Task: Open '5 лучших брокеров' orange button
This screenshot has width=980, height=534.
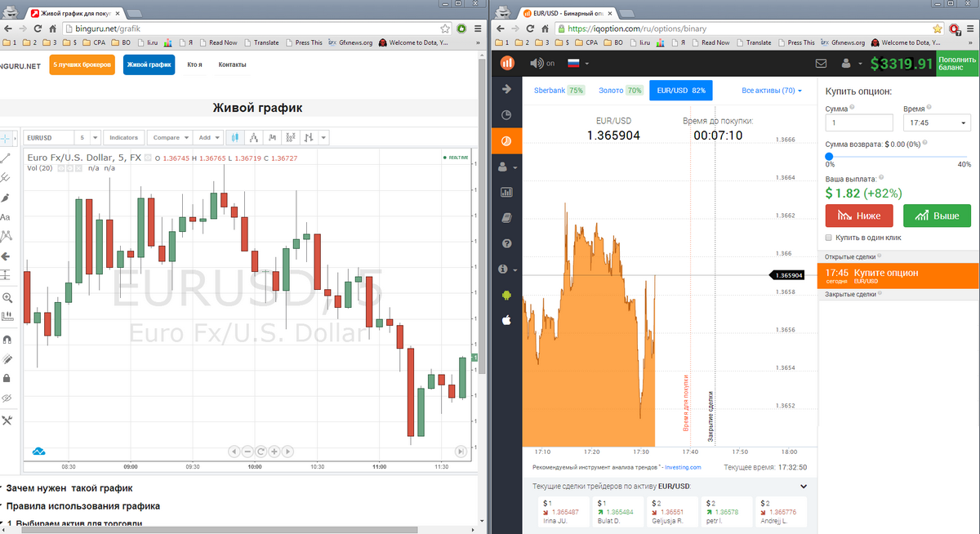Action: 82,64
